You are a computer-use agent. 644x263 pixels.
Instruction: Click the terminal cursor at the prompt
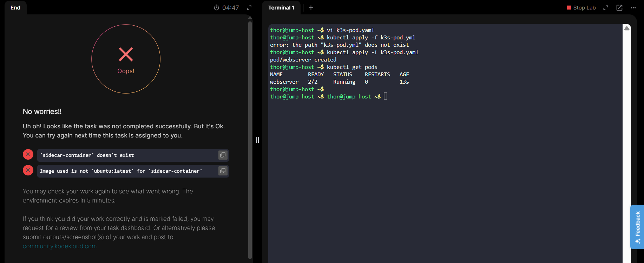[386, 96]
